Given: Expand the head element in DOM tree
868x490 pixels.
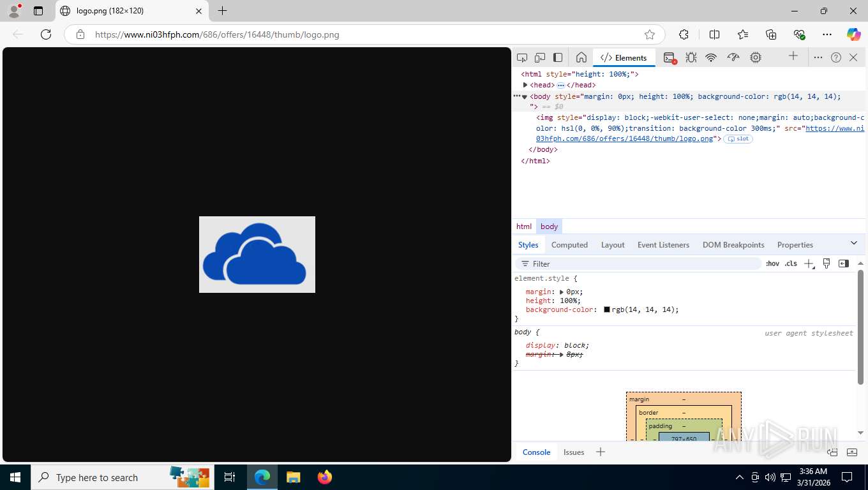Looking at the screenshot, I should click(x=525, y=85).
